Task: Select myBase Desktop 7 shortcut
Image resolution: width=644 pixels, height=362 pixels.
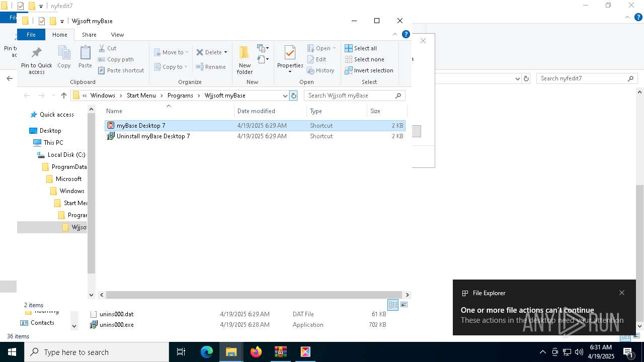Action: click(x=255, y=126)
